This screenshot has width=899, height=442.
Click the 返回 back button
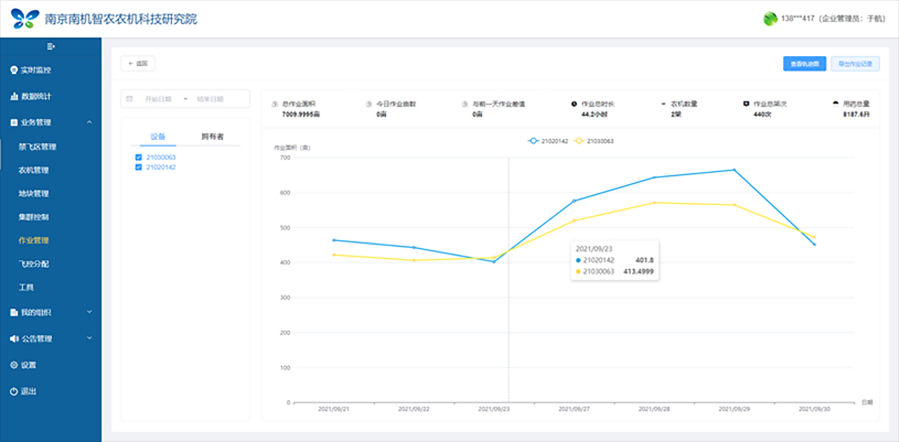coord(138,64)
